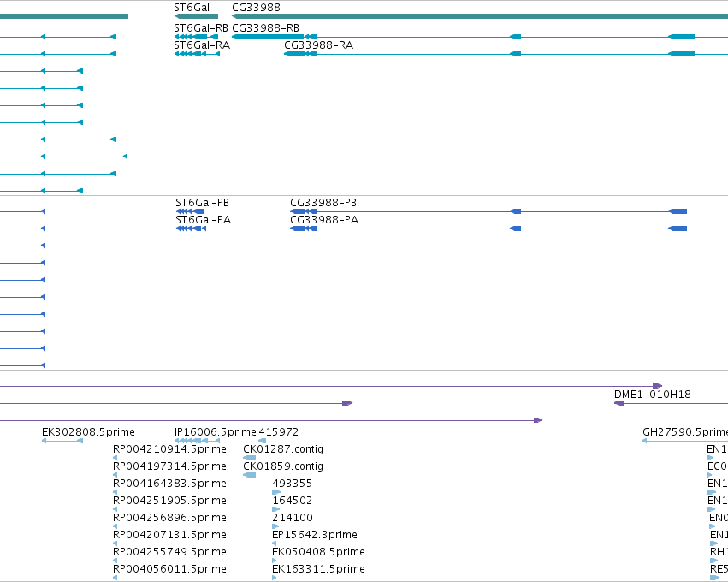
Task: Select the CG33988-RB transcript label
Action: (x=265, y=28)
